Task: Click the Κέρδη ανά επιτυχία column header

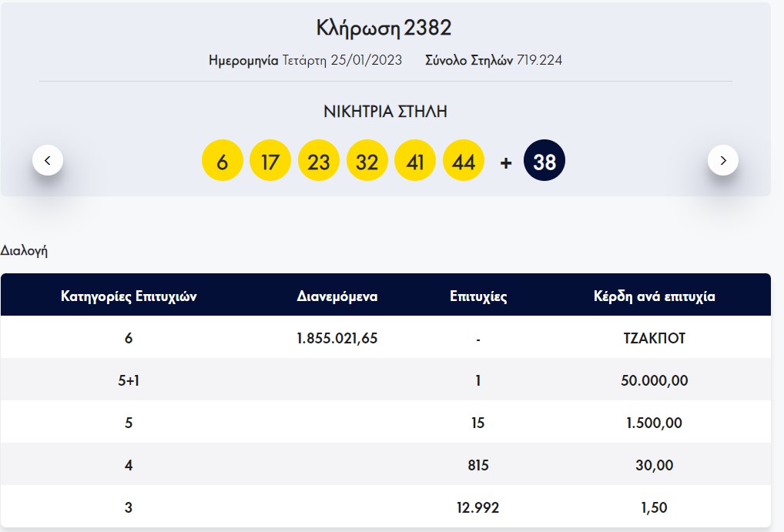Action: tap(655, 296)
